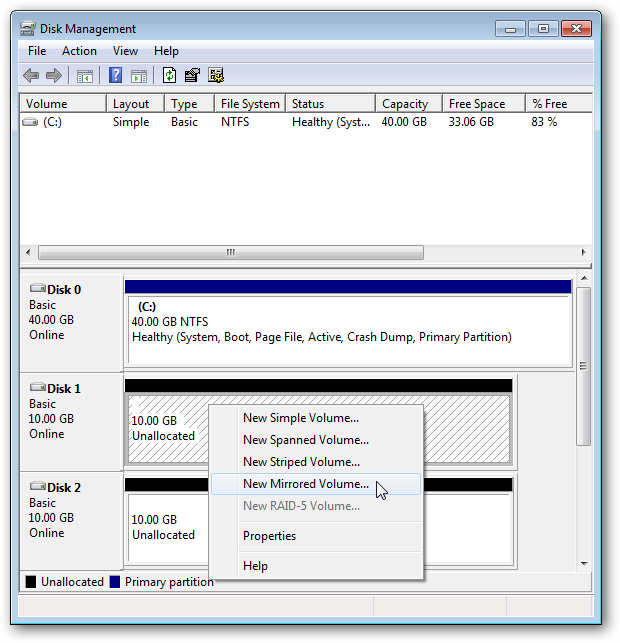
Task: Choose New Simple Volume... from context menu
Action: click(316, 418)
